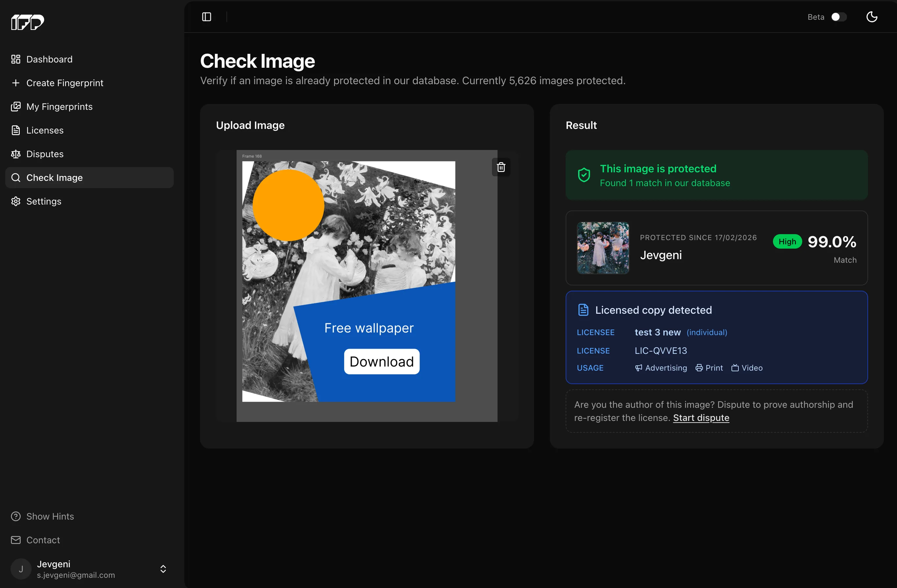
Task: Toggle the sidebar panel icon
Action: (x=207, y=17)
